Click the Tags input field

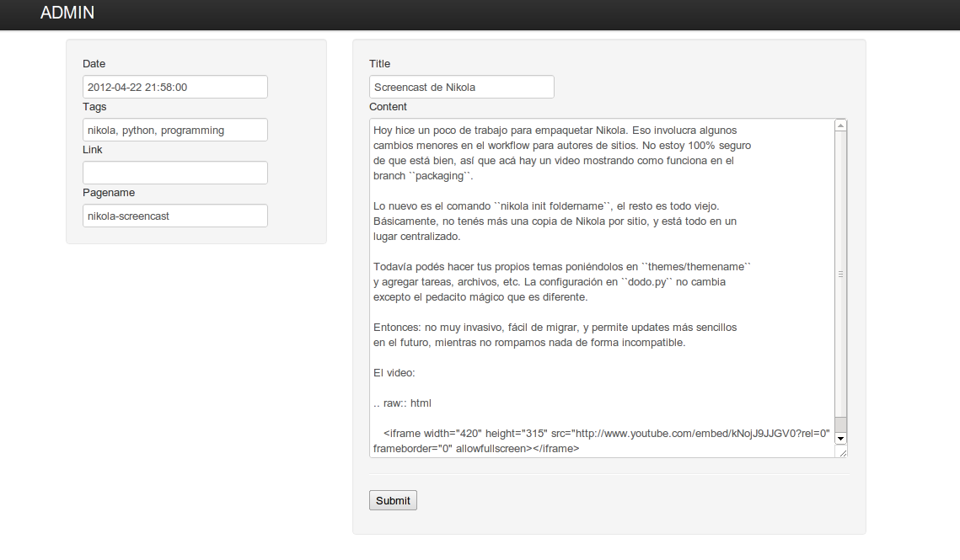coord(175,130)
